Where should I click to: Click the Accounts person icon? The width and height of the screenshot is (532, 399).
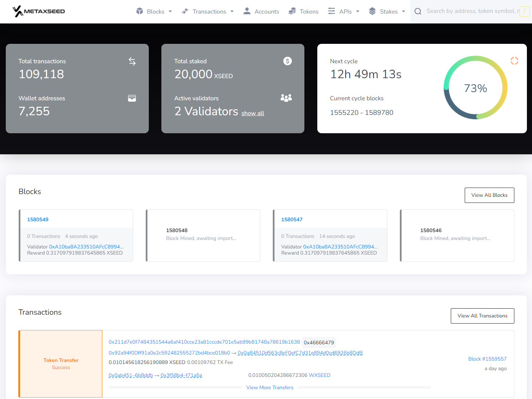[247, 12]
